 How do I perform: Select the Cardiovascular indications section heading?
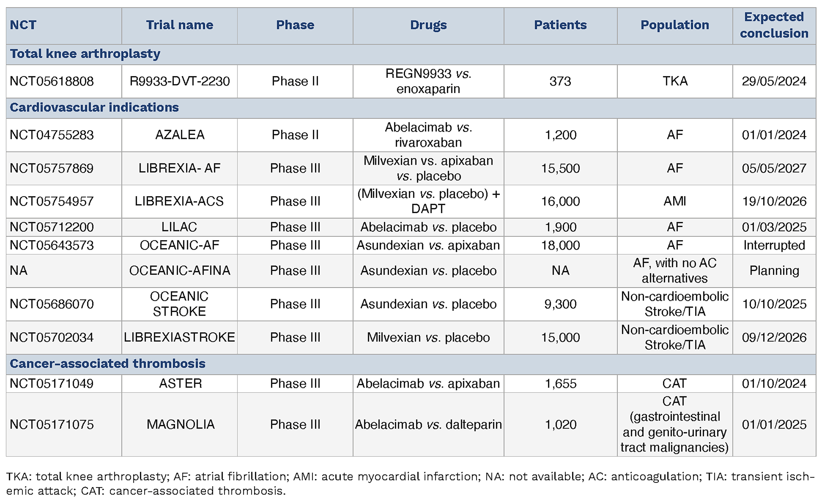pos(94,108)
